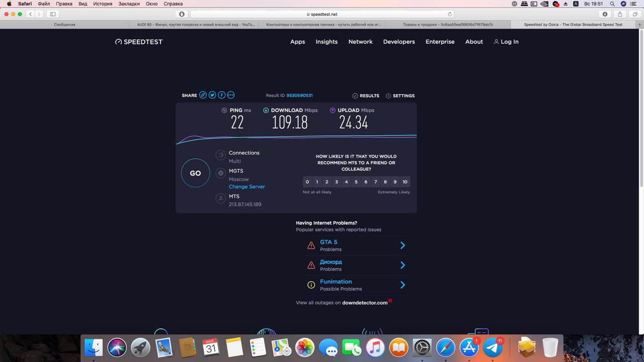Open Spotlight search in menu bar
The width and height of the screenshot is (644, 362).
tap(612, 4)
